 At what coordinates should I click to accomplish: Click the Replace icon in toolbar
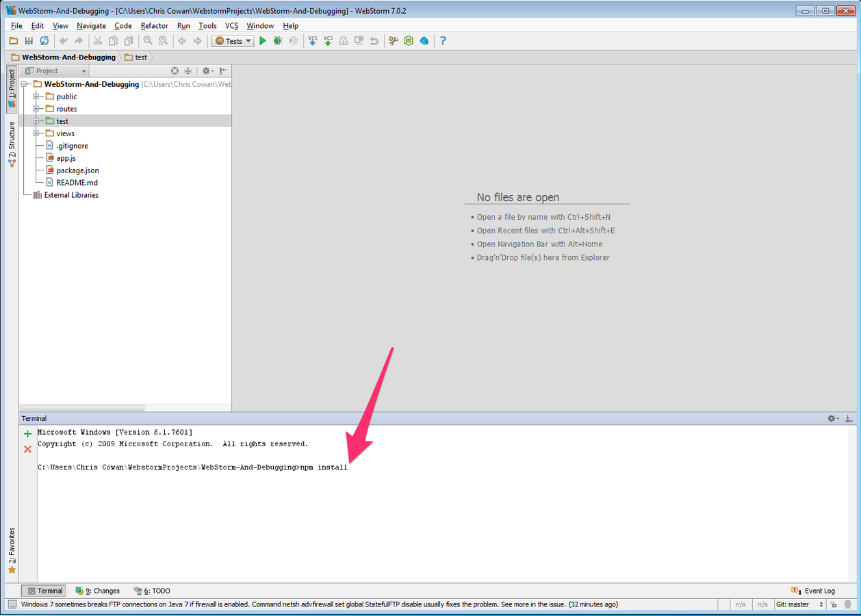coord(163,41)
